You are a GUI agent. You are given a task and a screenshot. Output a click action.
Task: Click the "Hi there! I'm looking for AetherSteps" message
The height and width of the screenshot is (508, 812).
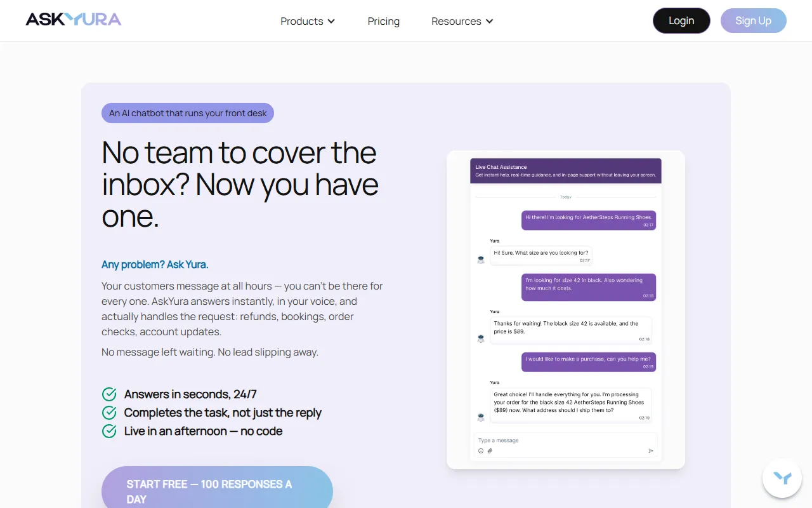(x=589, y=220)
